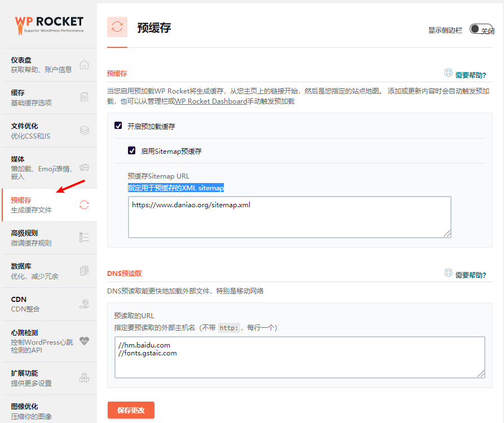
Task: Click the http: code snippet
Action: pos(229,328)
